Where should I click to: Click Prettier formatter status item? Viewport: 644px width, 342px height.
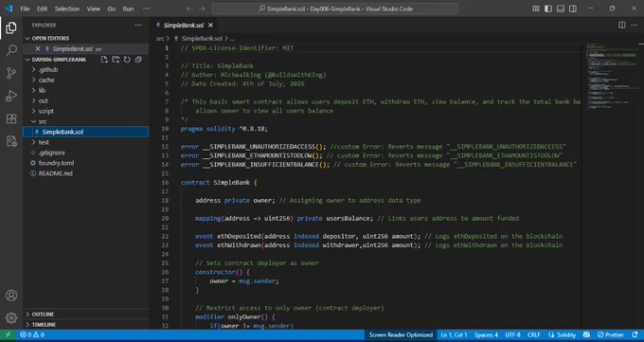(x=610, y=335)
